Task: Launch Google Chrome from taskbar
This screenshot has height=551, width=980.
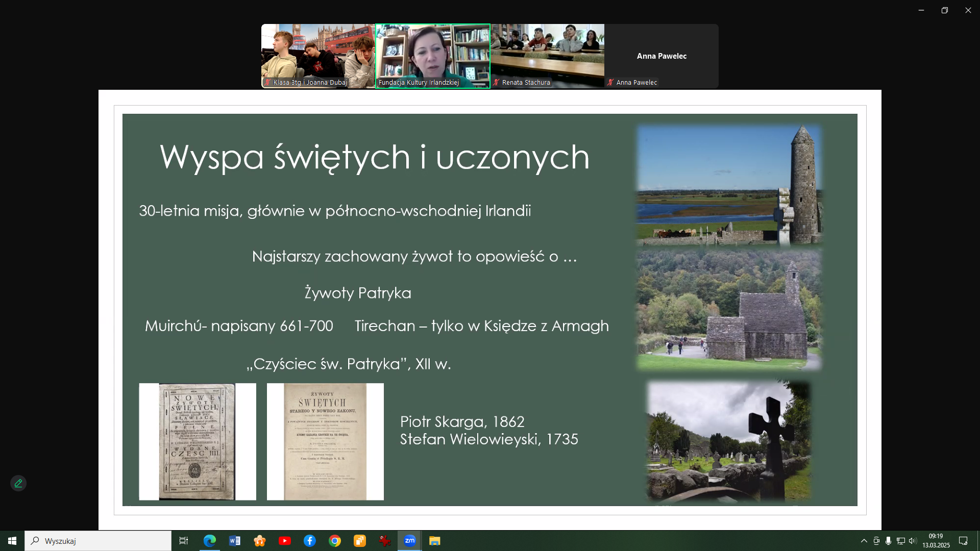Action: (334, 541)
